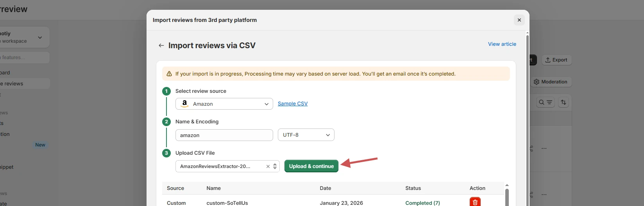The image size is (644, 206).
Task: Delete the custom-SoTellUs import with trash icon
Action: [475, 202]
